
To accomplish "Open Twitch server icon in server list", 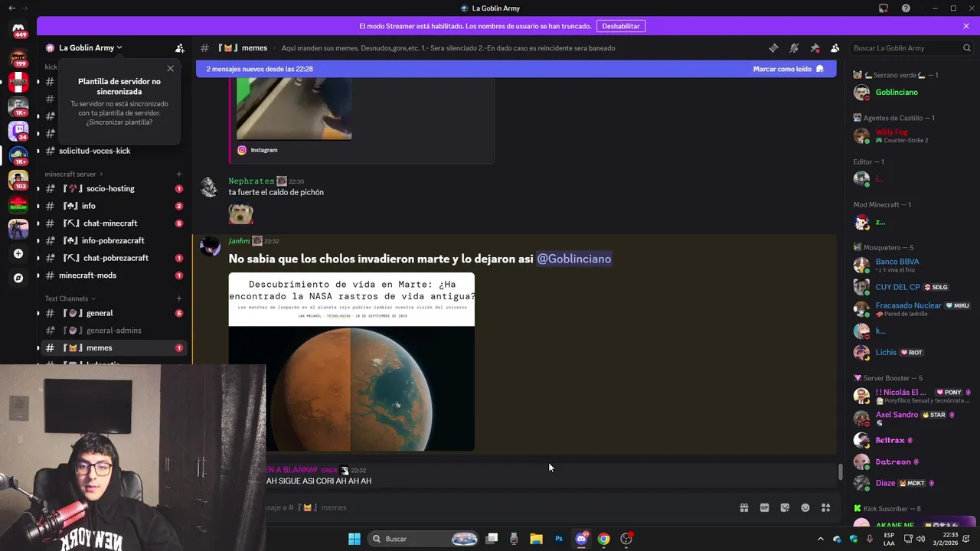I will (x=18, y=130).
